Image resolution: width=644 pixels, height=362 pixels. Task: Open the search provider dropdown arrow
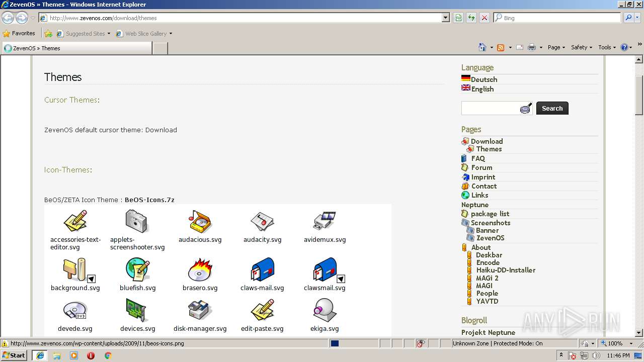click(x=638, y=18)
